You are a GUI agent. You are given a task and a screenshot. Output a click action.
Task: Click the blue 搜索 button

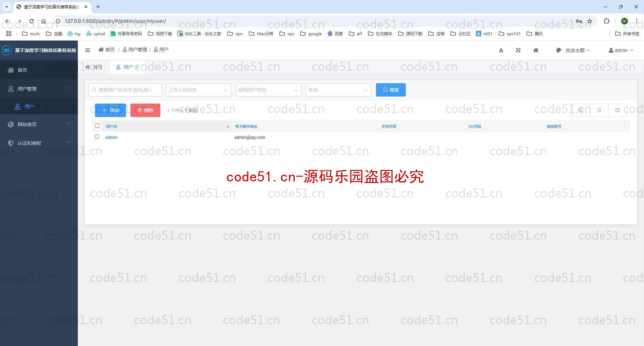point(391,90)
